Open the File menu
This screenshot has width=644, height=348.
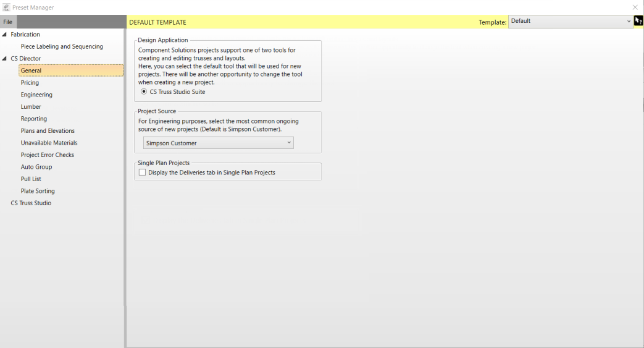(8, 22)
